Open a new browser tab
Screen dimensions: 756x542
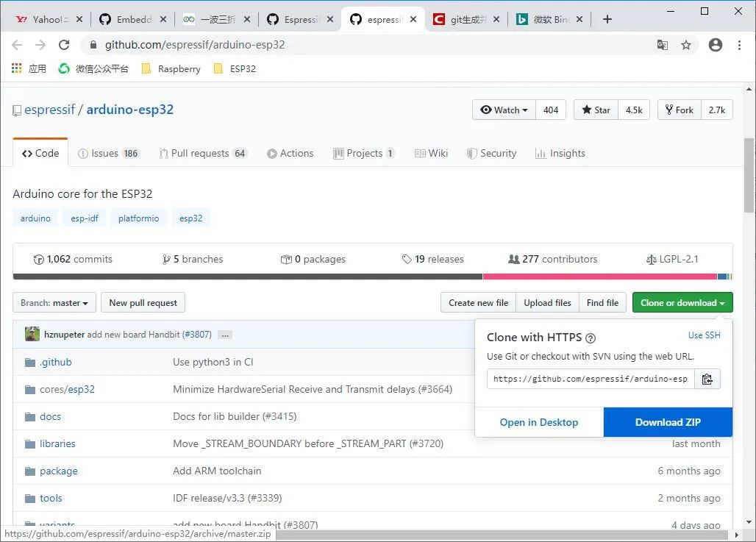[x=607, y=19]
